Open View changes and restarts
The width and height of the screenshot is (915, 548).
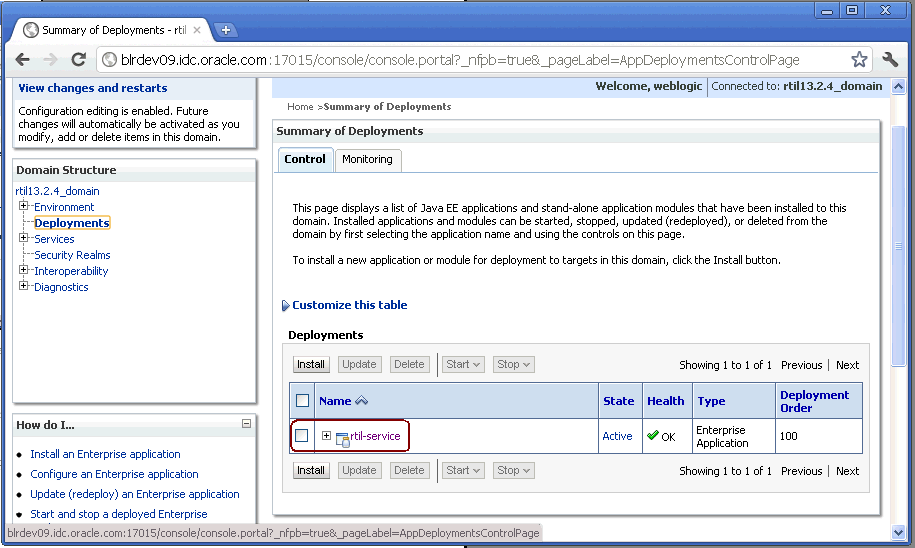coord(93,88)
